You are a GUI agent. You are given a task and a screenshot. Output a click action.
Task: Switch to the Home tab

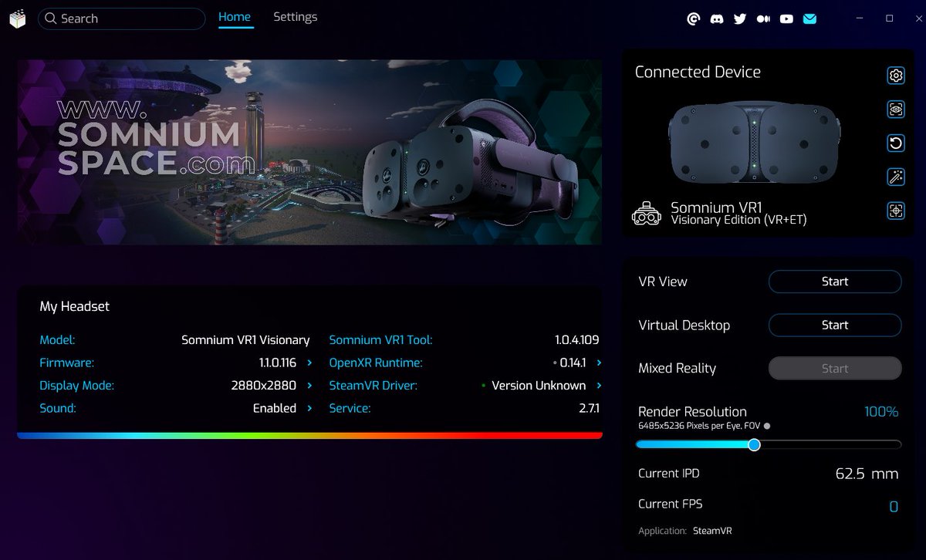coord(235,17)
